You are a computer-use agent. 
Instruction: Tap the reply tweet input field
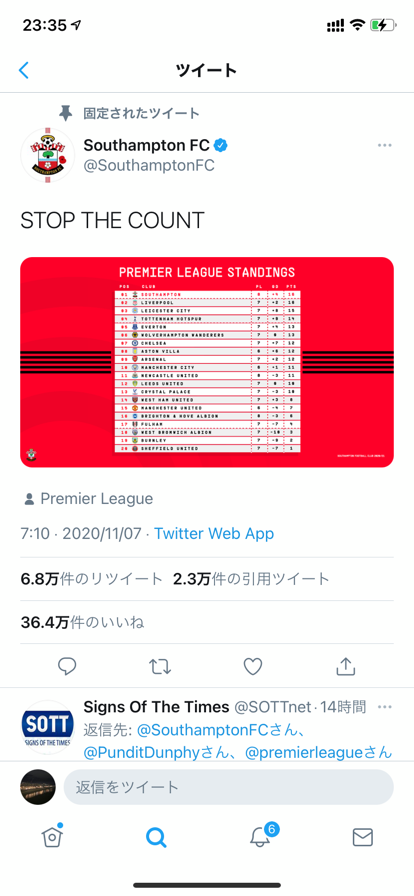[228, 787]
